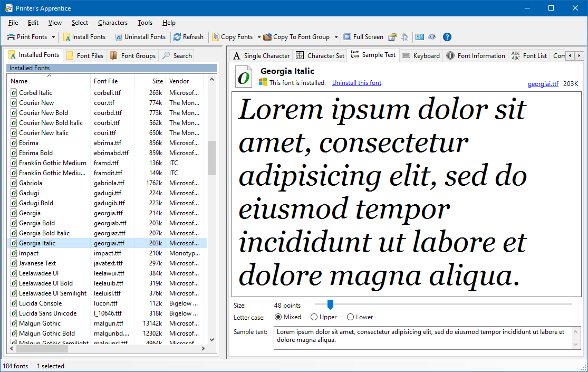Open the View menu
Viewport: 588px width, 372px height.
55,23
